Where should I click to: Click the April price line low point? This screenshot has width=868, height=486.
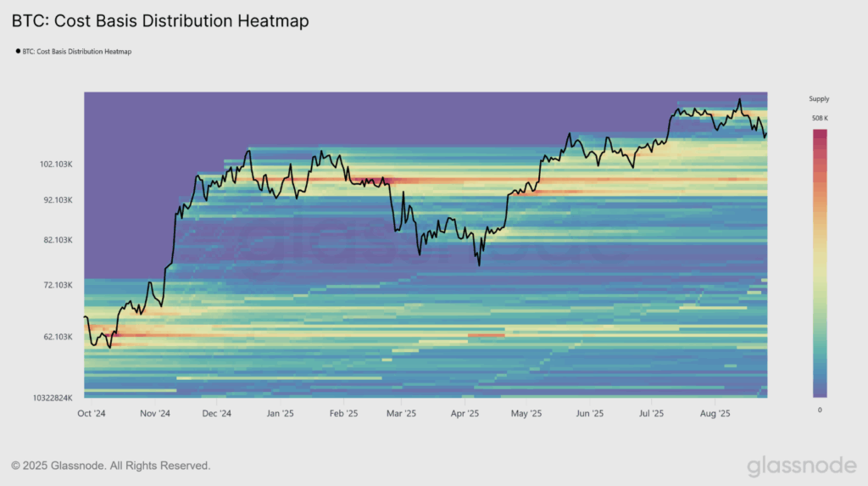point(479,265)
